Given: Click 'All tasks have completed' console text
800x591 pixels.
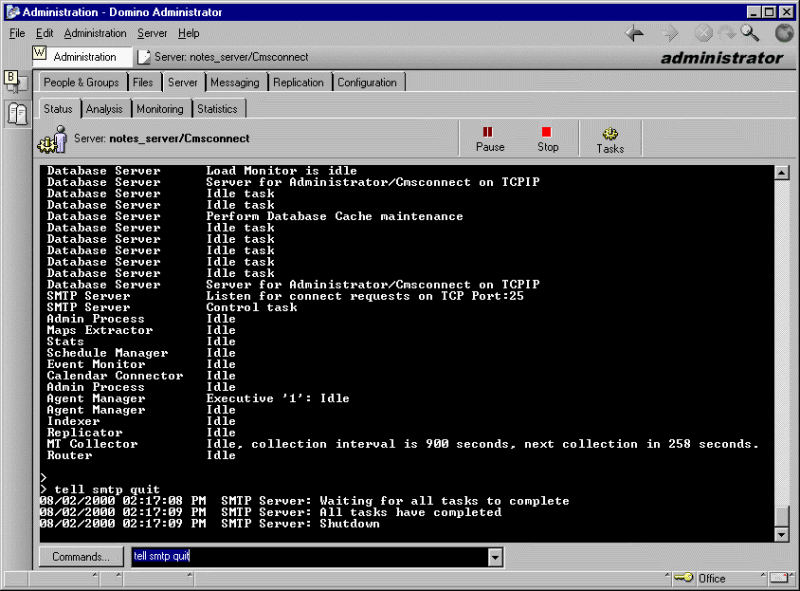Looking at the screenshot, I should pyautogui.click(x=411, y=512).
